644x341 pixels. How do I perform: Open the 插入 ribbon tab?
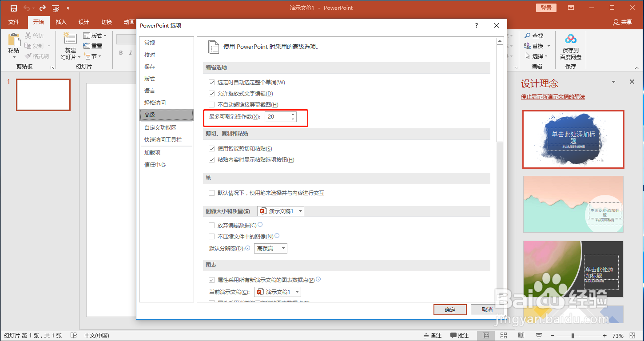tap(61, 22)
